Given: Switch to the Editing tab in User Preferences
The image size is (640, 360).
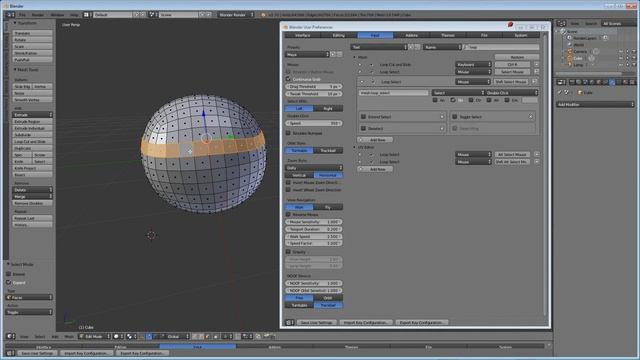Looking at the screenshot, I should tap(339, 36).
